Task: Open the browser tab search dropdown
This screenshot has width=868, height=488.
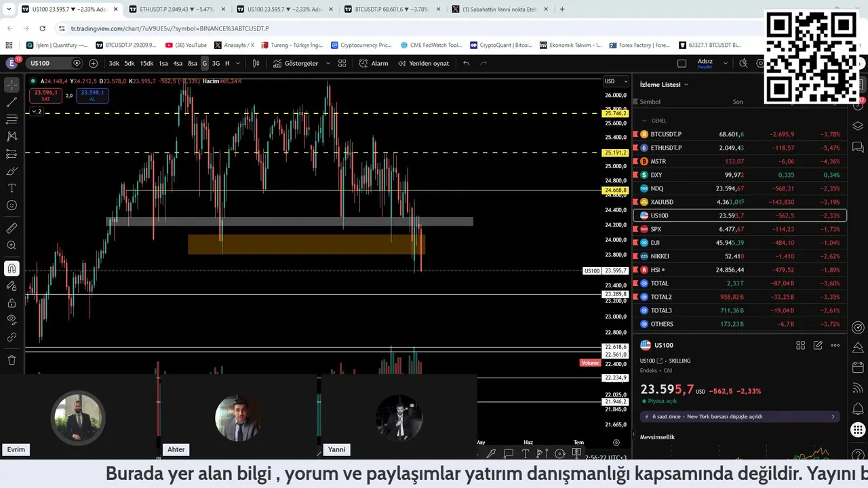Action: click(x=9, y=9)
